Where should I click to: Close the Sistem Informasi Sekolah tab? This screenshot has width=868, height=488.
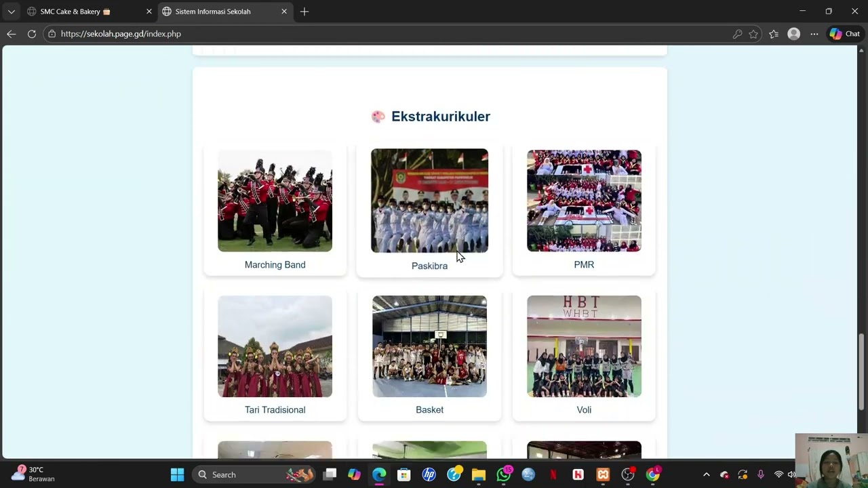[284, 12]
